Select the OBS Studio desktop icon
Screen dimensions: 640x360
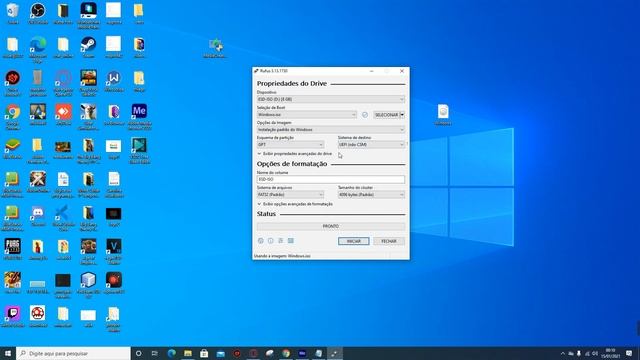[x=38, y=13]
